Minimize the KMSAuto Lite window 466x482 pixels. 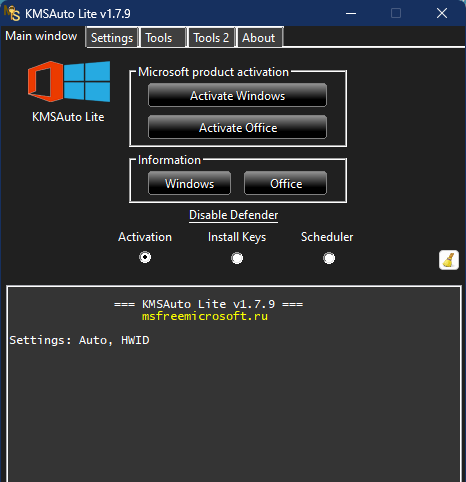(x=351, y=13)
